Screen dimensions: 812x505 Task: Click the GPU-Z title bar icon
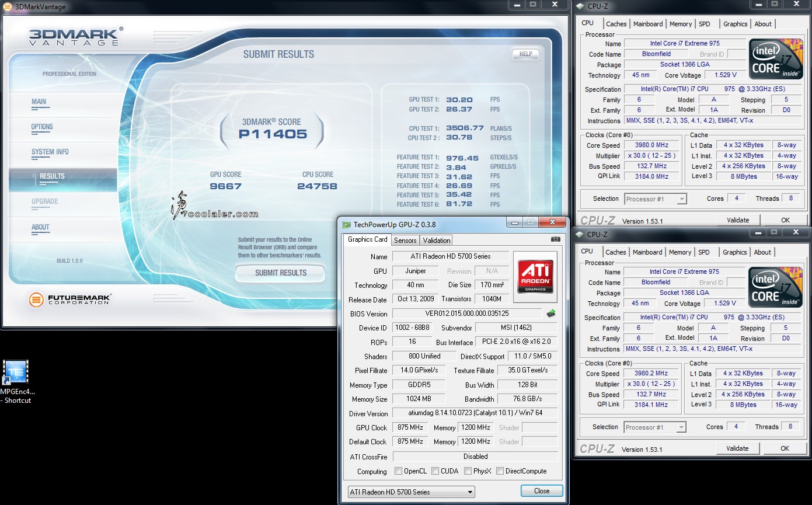[347, 224]
